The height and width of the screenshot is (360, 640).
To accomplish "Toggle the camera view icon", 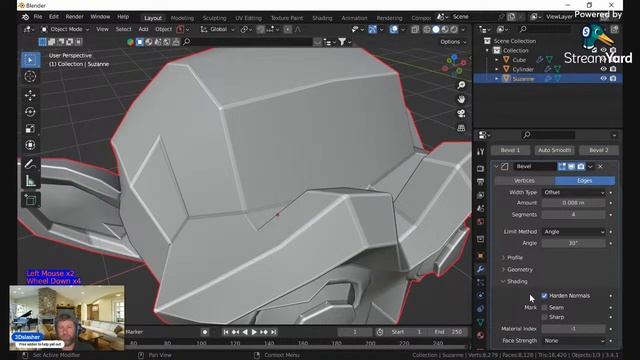I will [x=461, y=113].
